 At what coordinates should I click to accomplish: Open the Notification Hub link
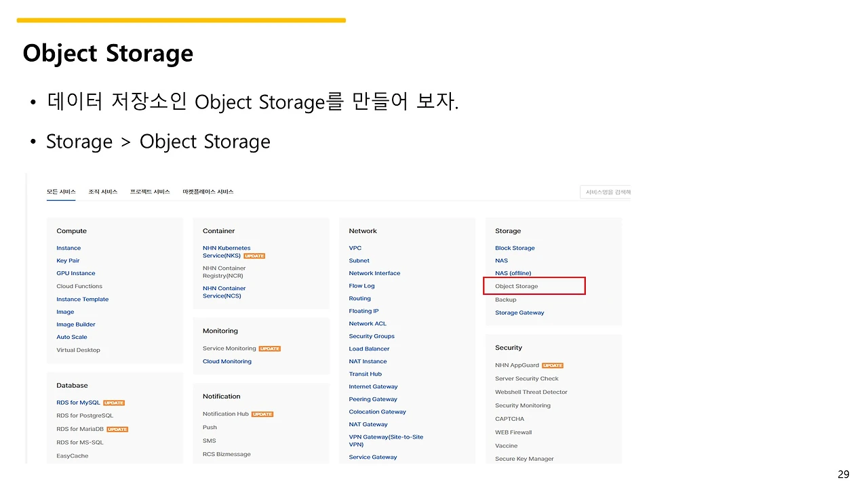(x=226, y=414)
